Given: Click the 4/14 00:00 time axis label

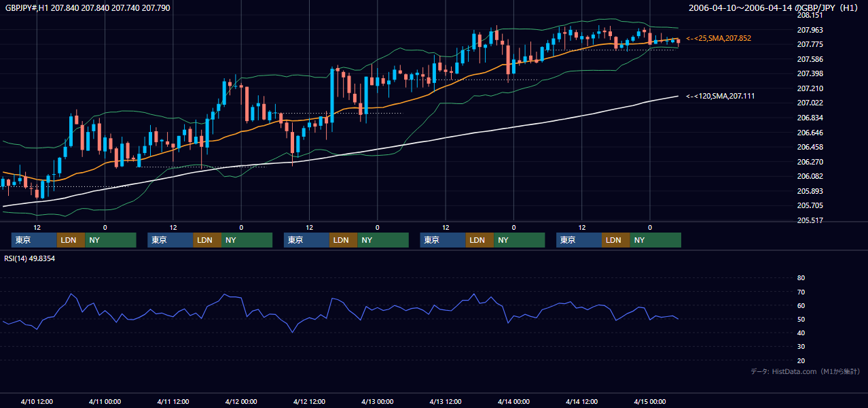Looking at the screenshot, I should click(x=513, y=401).
